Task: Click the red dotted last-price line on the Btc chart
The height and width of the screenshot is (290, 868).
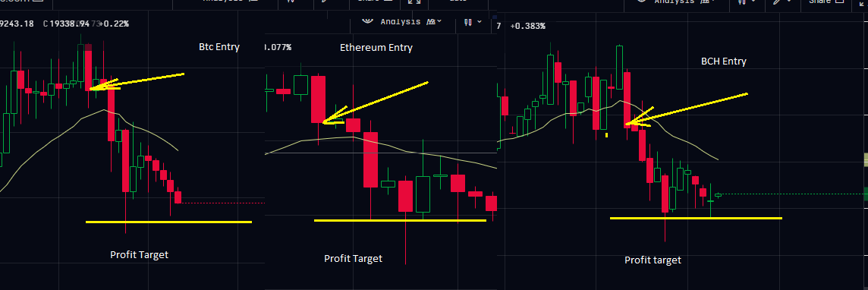Action: coord(223,203)
